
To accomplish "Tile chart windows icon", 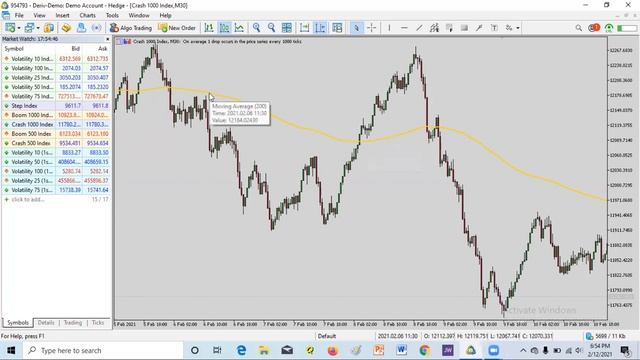I will coord(287,28).
